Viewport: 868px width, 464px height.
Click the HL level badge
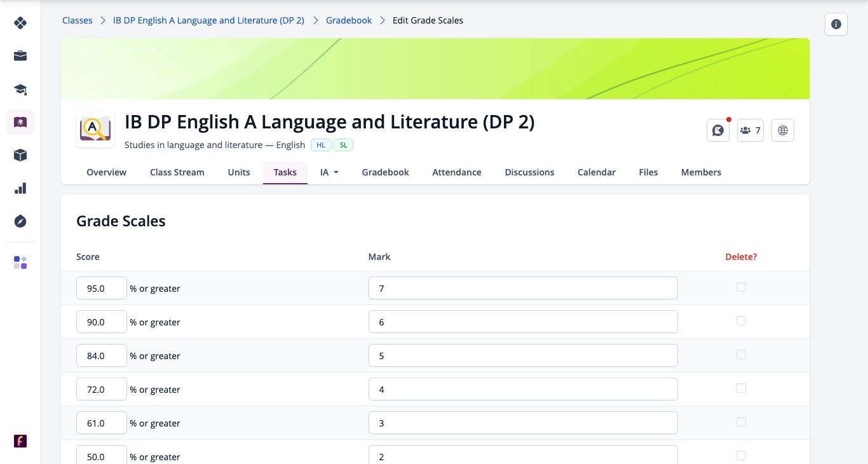(x=321, y=145)
